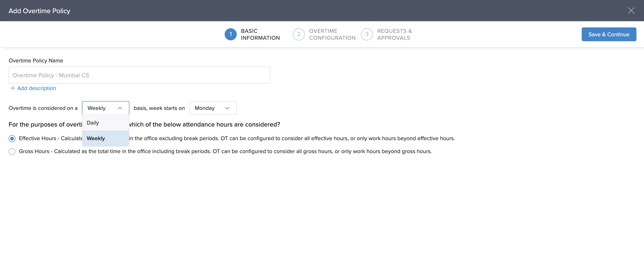Close the Add Overtime Policy dialog
644x260 pixels.
[631, 11]
